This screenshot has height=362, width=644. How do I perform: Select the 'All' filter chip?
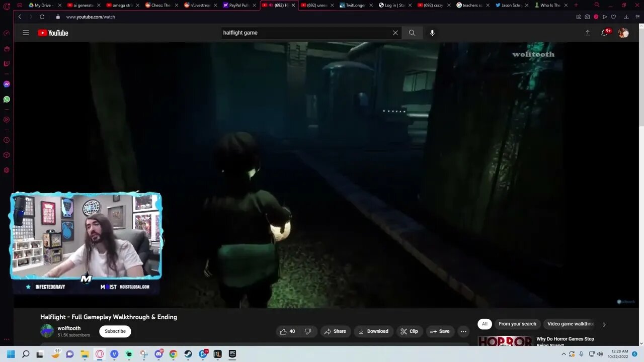(485, 324)
